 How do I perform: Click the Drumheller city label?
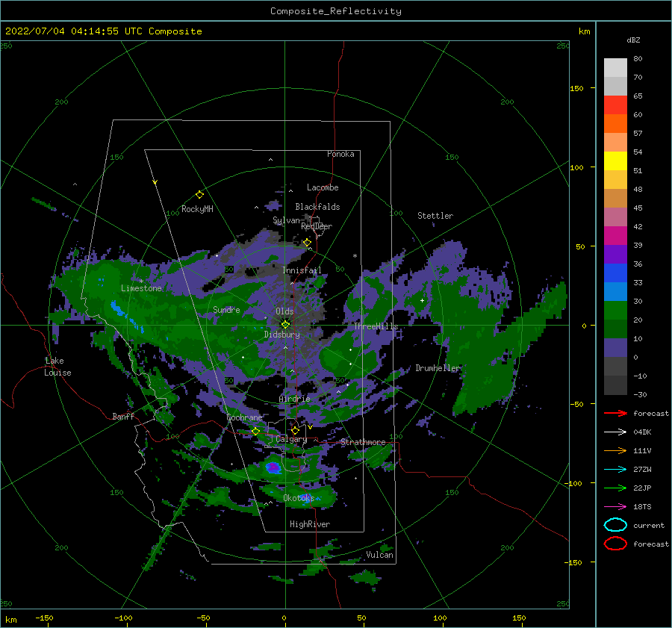click(x=438, y=368)
